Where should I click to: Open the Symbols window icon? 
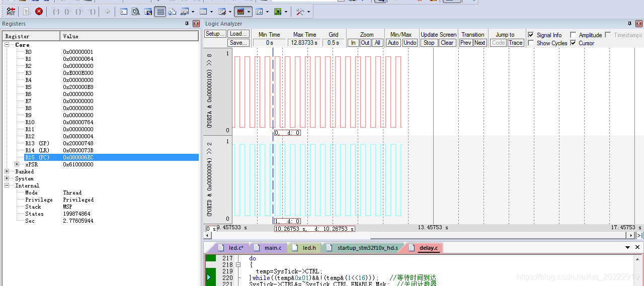[148, 12]
